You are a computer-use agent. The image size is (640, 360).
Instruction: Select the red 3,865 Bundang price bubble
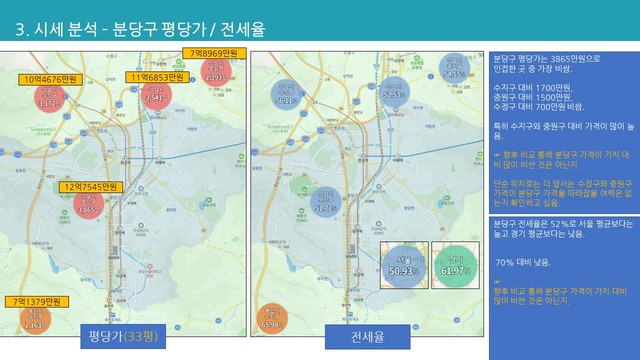(89, 204)
